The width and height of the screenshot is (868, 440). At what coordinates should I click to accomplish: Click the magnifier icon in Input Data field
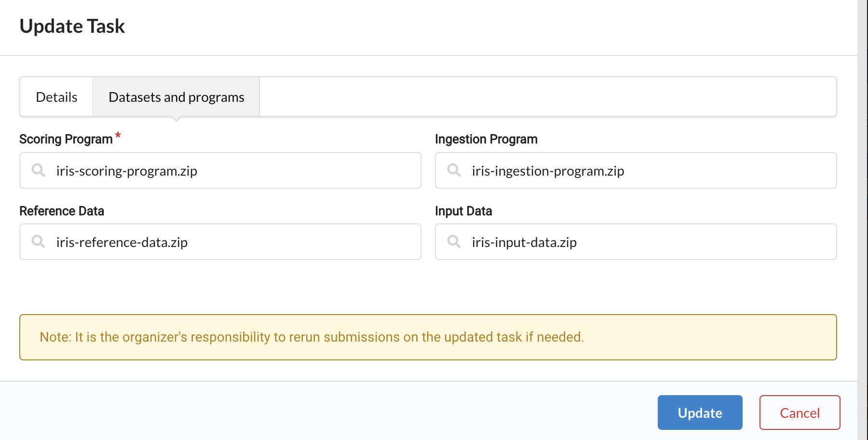point(454,242)
